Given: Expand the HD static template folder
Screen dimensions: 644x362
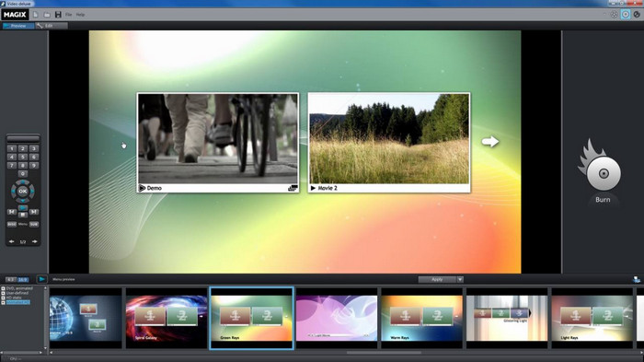Looking at the screenshot, I should (3, 298).
